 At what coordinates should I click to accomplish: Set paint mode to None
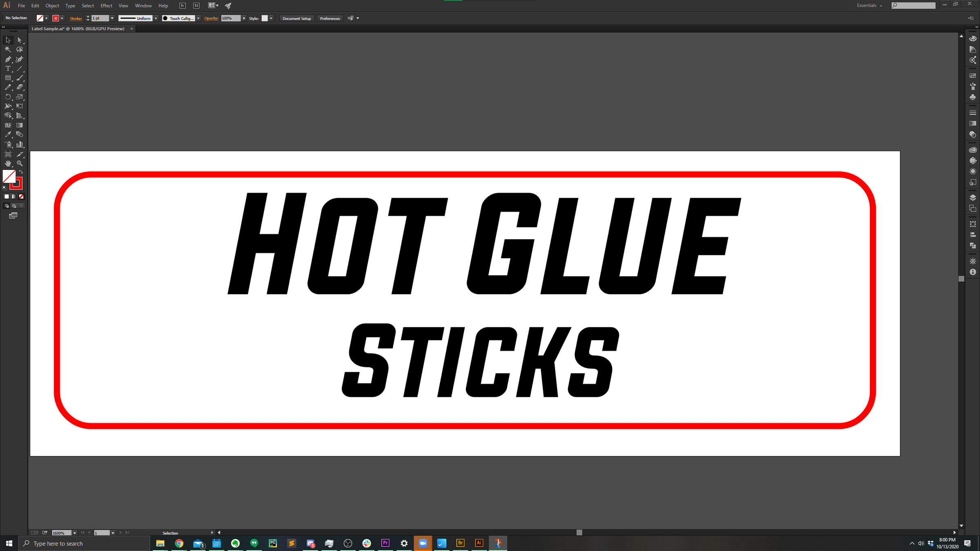[21, 196]
